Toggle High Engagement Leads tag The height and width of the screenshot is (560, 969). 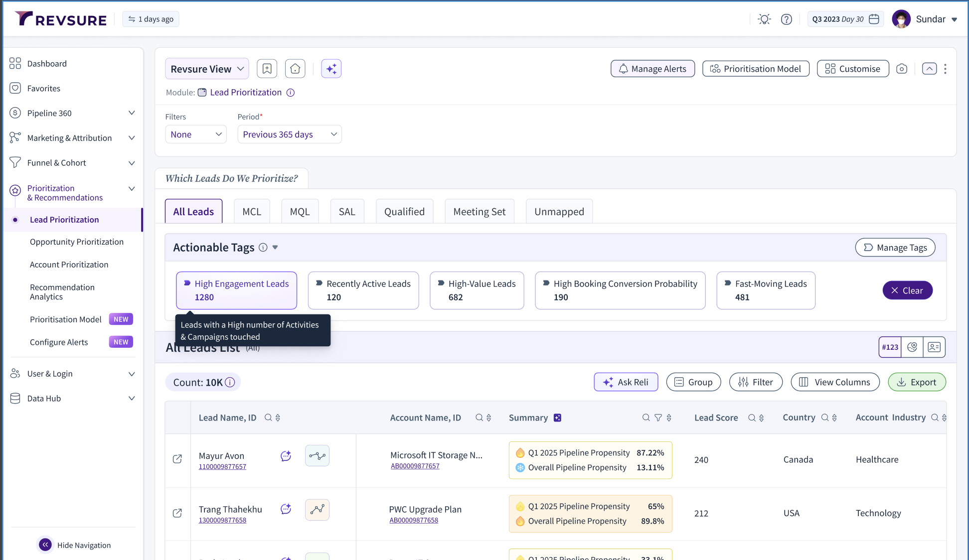click(236, 290)
